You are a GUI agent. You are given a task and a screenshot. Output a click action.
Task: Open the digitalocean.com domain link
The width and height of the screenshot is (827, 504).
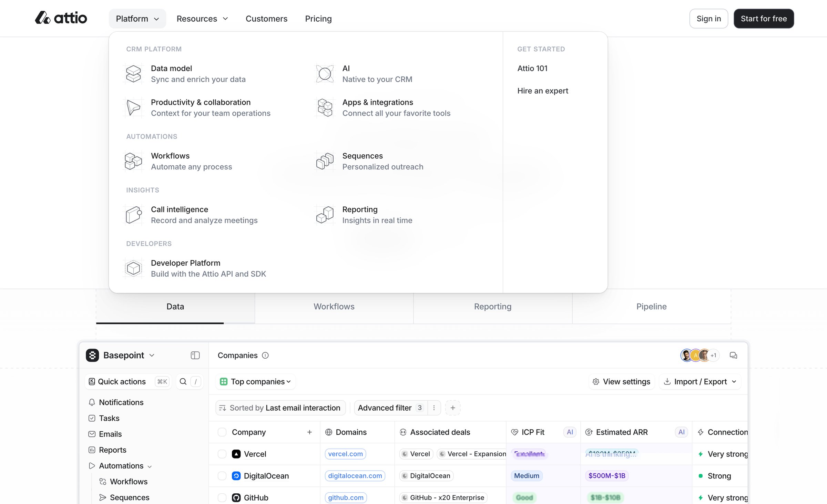pyautogui.click(x=355, y=476)
